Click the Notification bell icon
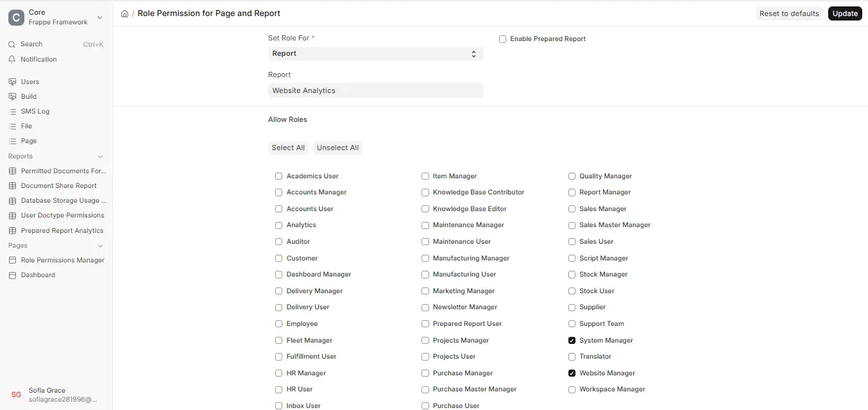868x410 pixels. [x=12, y=59]
